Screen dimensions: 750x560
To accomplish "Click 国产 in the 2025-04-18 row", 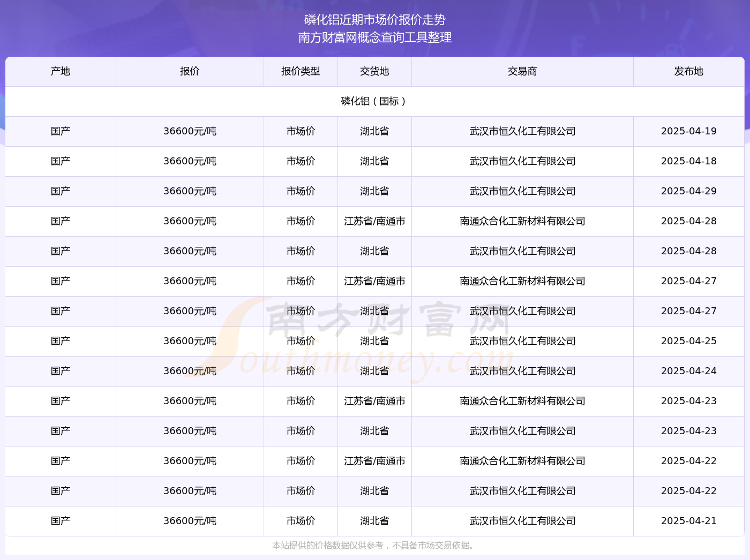I will tap(61, 161).
